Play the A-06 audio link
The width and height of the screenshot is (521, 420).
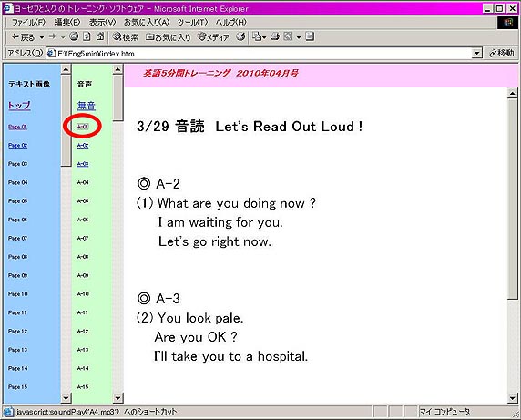(83, 220)
